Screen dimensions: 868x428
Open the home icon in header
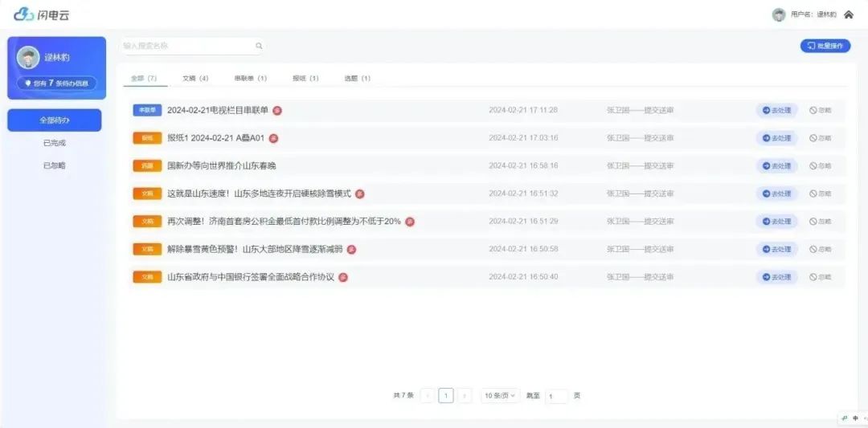(x=848, y=15)
